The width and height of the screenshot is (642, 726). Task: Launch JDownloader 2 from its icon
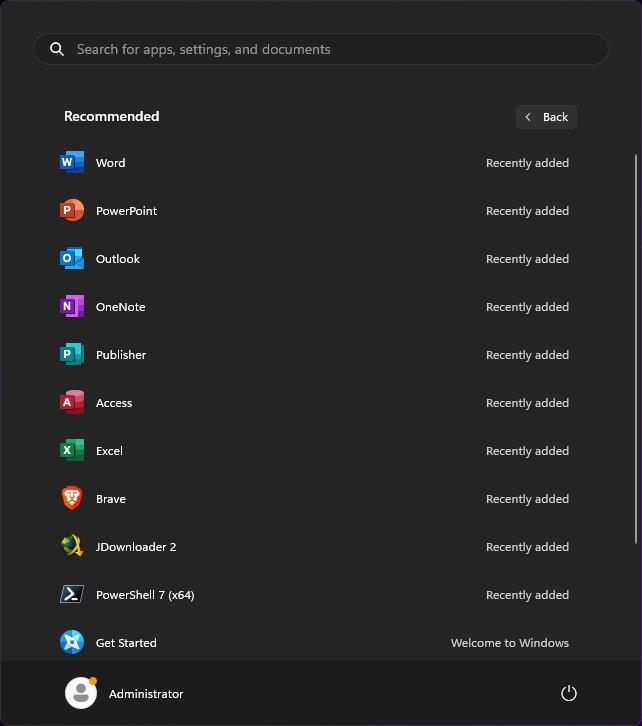72,546
